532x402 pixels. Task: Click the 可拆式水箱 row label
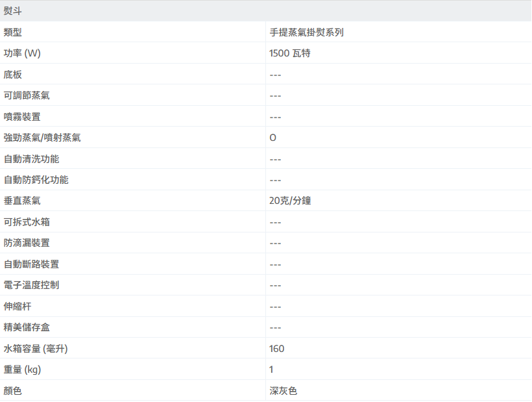[27, 222]
